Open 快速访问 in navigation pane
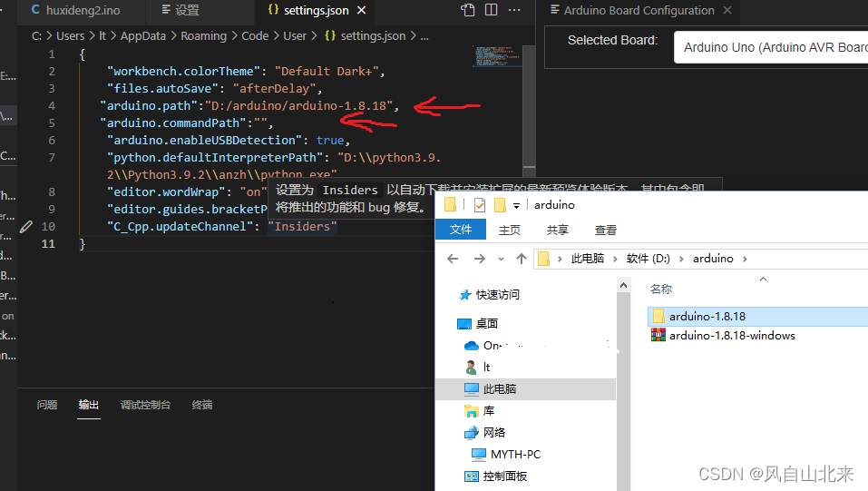The height and width of the screenshot is (491, 868). pos(490,295)
